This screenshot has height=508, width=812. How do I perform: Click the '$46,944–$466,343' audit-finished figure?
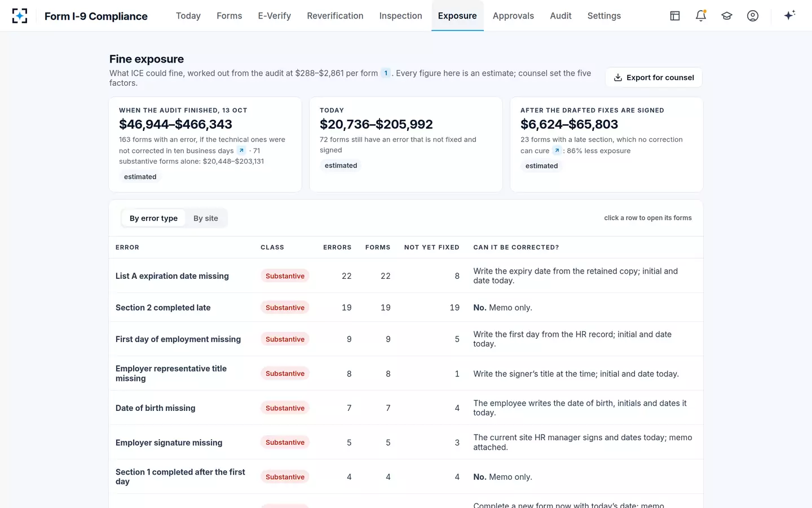[175, 124]
